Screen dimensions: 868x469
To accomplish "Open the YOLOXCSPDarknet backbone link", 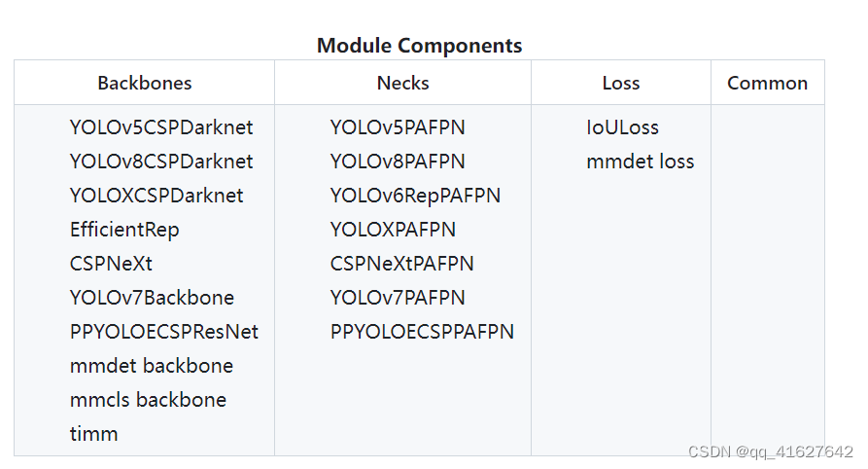I will click(x=156, y=196).
